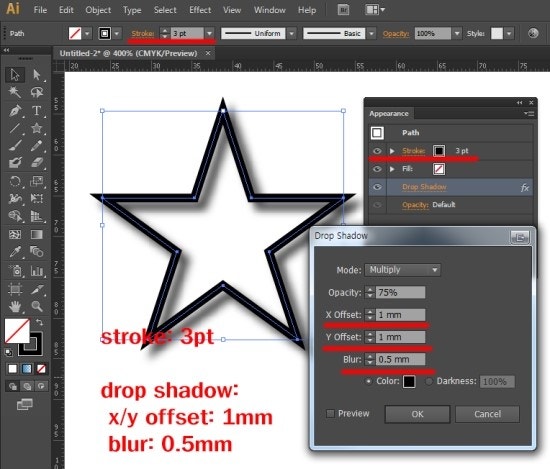Select the Eyedropper tool
The height and width of the screenshot is (469, 550).
15,252
